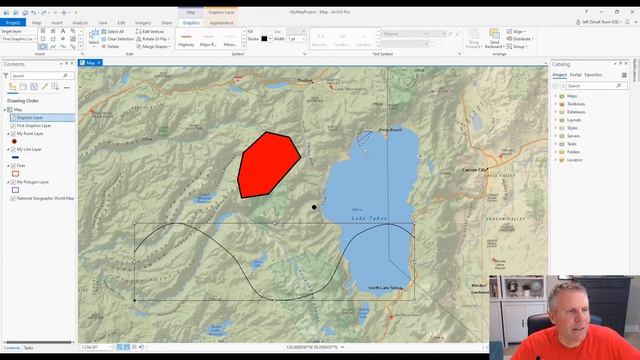Switch to the Insert ribbon tab
Screen dimensions: 640x360
(x=57, y=23)
